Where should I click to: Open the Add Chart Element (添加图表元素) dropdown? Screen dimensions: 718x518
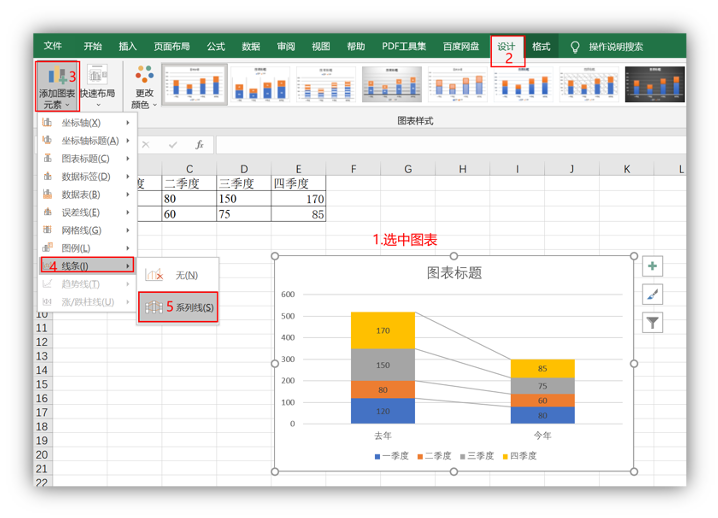[x=57, y=86]
